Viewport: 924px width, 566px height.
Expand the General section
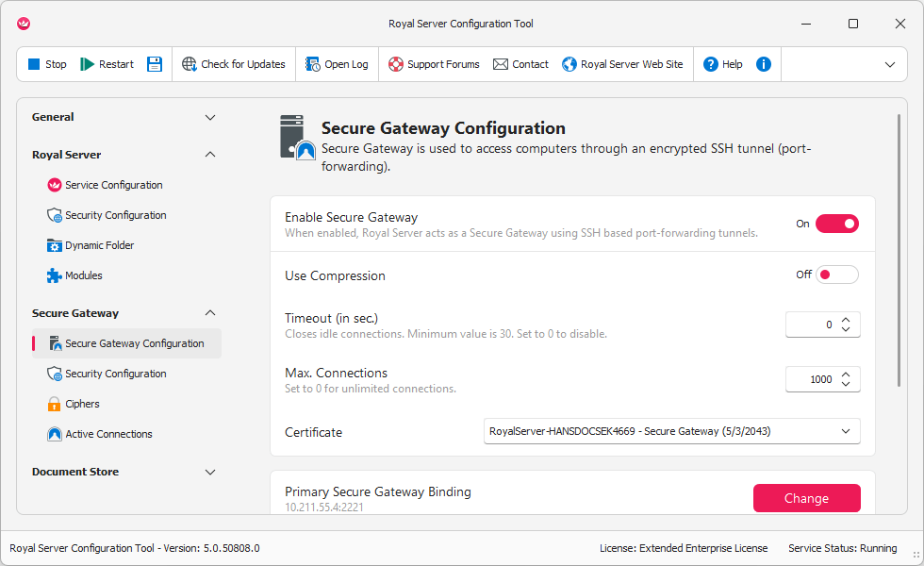(x=209, y=117)
